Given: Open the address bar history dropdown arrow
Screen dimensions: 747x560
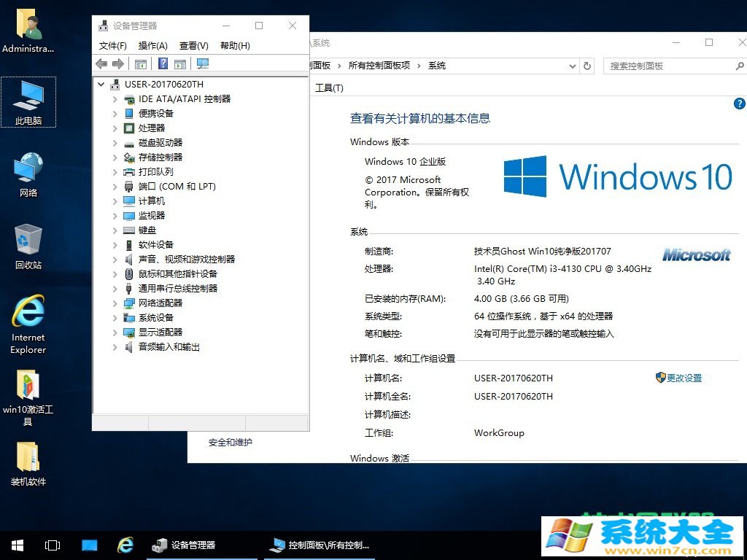Looking at the screenshot, I should click(573, 66).
